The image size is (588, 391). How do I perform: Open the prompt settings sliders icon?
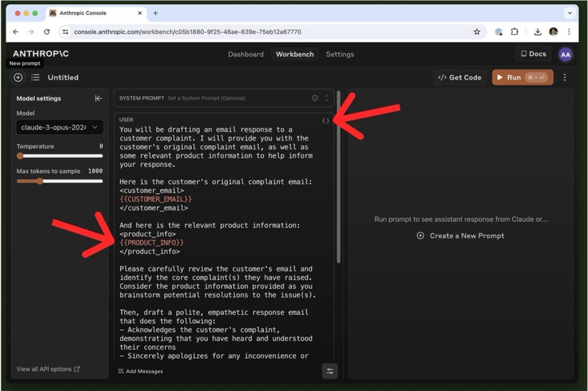330,371
